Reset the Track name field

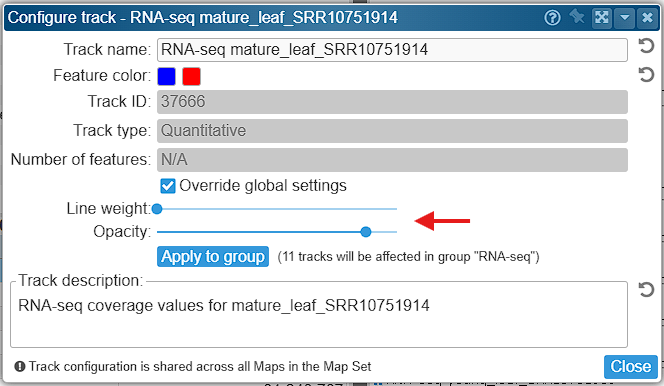coord(646,46)
